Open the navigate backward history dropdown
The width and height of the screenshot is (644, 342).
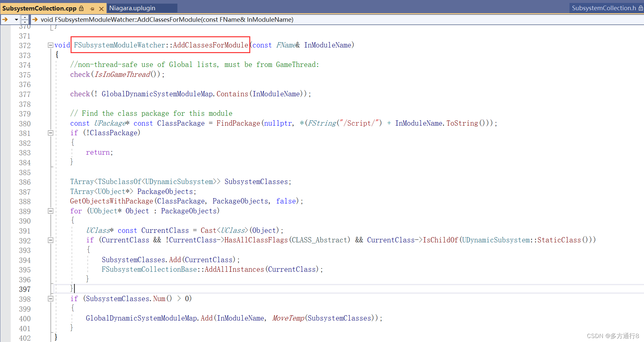tap(16, 19)
